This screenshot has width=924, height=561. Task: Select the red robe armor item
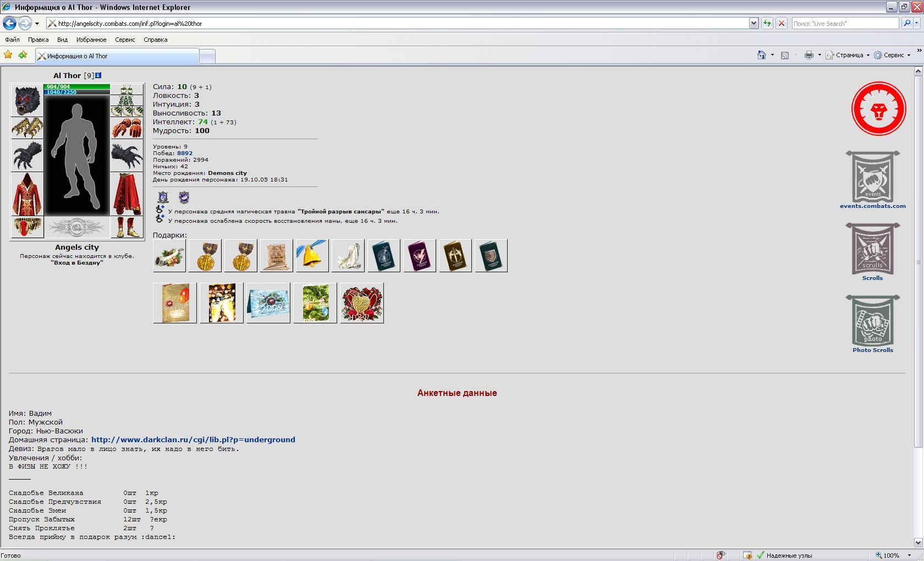(x=27, y=194)
